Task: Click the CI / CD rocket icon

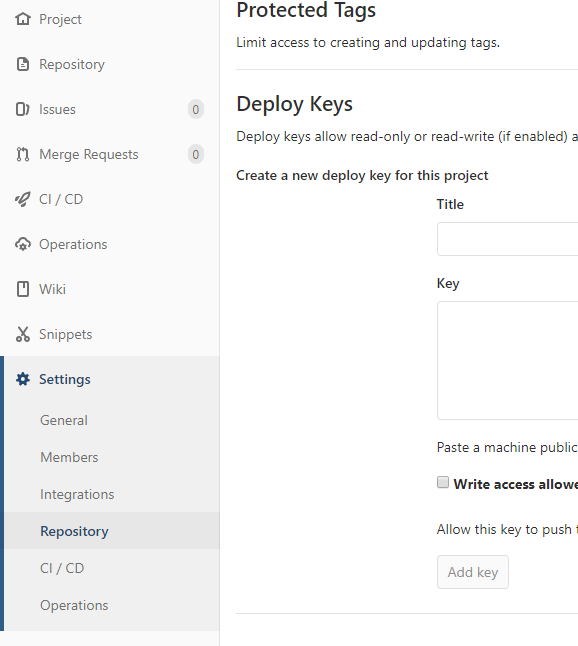Action: point(23,199)
